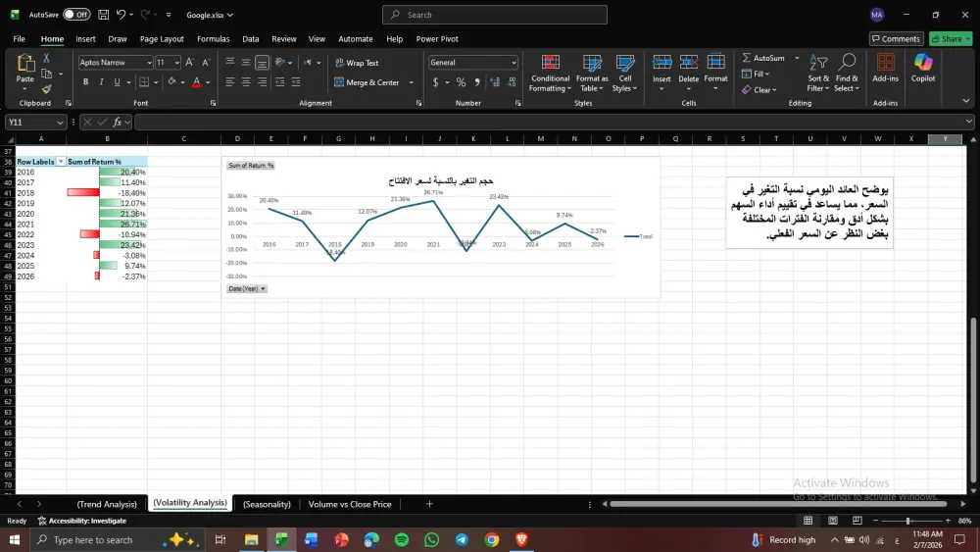This screenshot has width=980, height=552.
Task: Click the Delete cells icon
Action: point(689,63)
